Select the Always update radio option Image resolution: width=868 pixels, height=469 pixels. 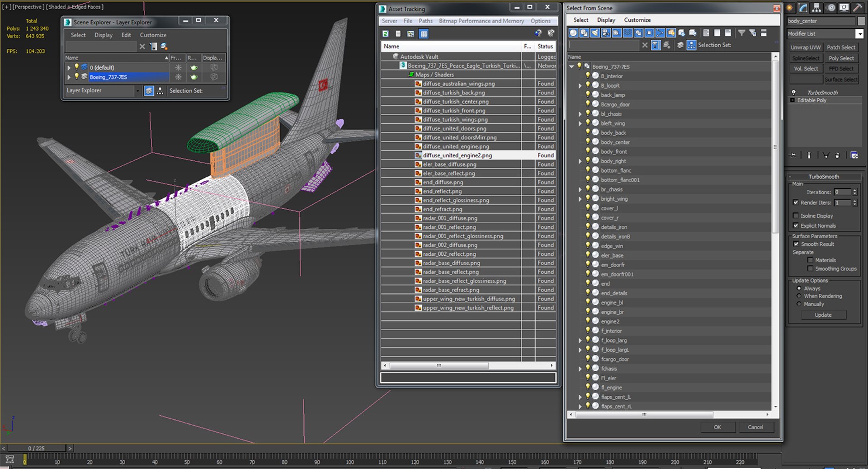tap(799, 288)
